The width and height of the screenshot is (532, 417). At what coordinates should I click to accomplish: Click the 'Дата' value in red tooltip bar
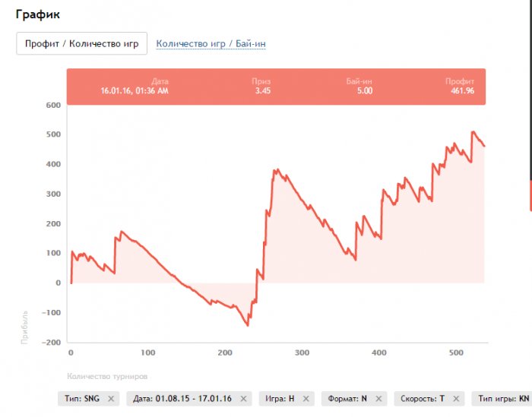coord(134,91)
